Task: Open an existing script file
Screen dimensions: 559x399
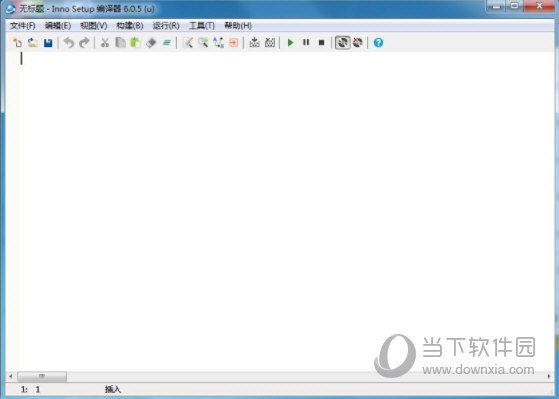Action: point(32,43)
